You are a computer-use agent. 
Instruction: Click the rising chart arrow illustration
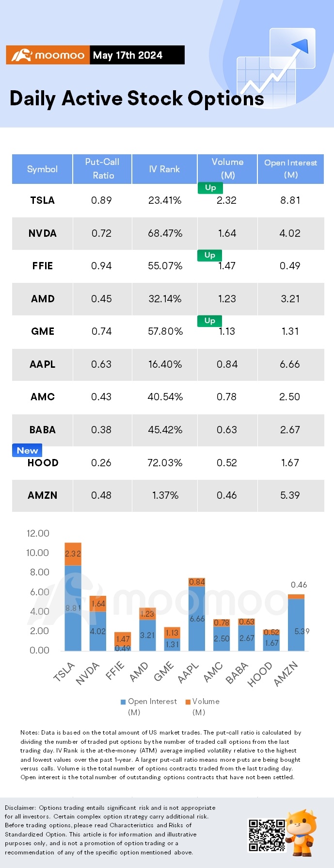276,65
